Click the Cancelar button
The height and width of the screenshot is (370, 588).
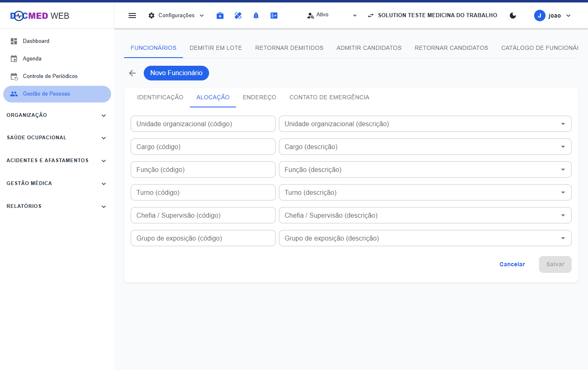pyautogui.click(x=512, y=264)
